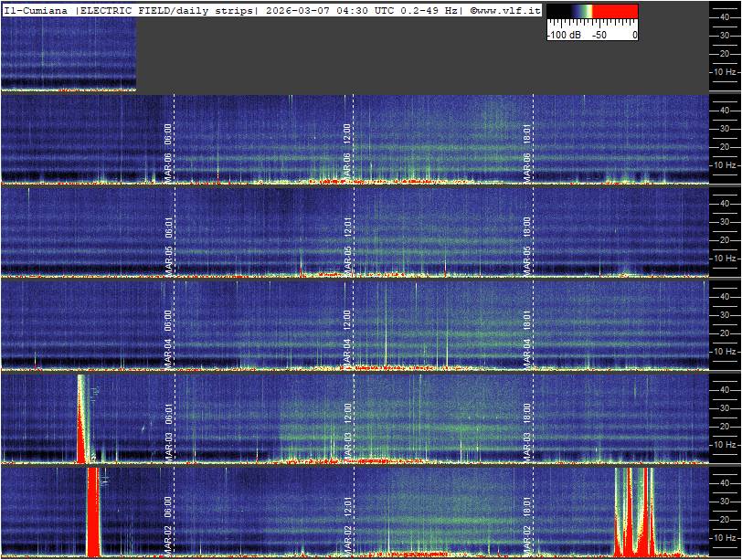
Task: Click the 10 Hz label on topmost axis
Action: [725, 71]
